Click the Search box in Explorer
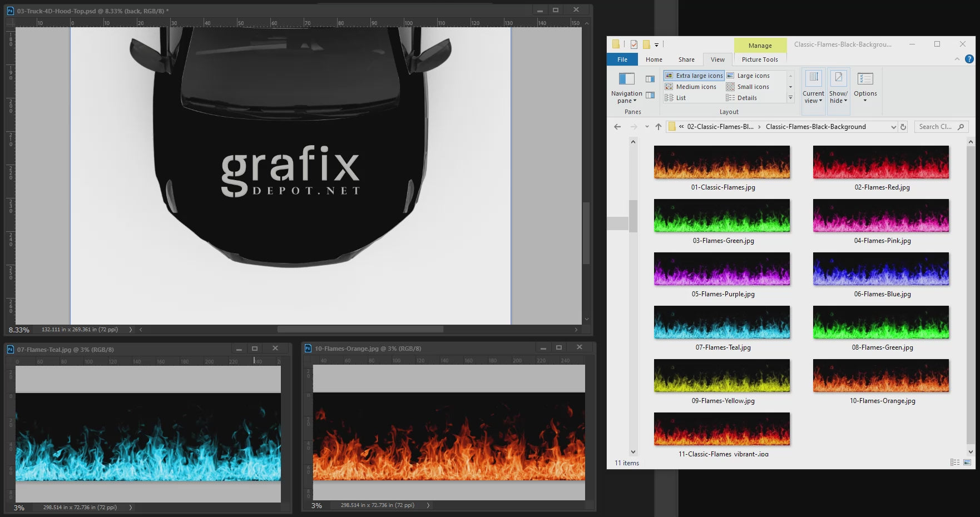Screen dimensions: 980x517 click(941, 127)
